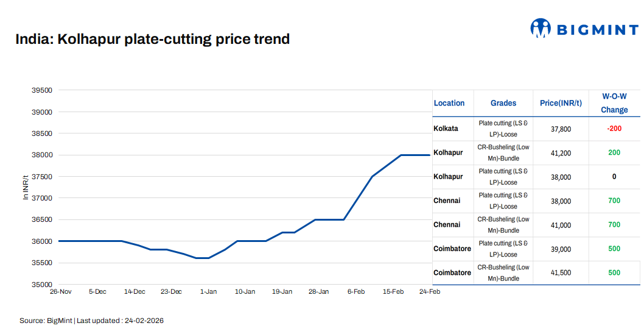The image size is (644, 334).
Task: Click the 37,800 price cell
Action: 561,129
